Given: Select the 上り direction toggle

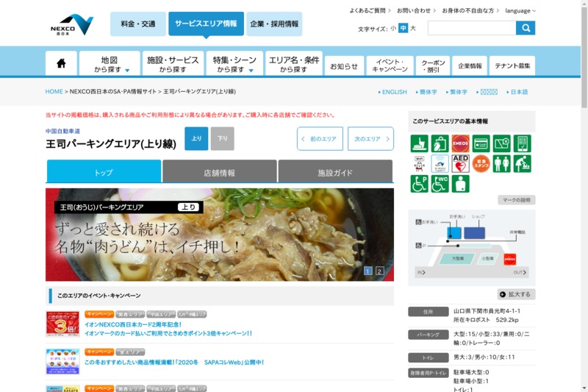Looking at the screenshot, I should 196,138.
